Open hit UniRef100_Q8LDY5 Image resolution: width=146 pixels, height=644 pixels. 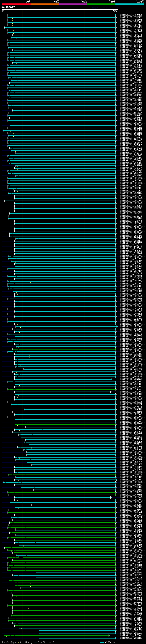tap(131, 32)
